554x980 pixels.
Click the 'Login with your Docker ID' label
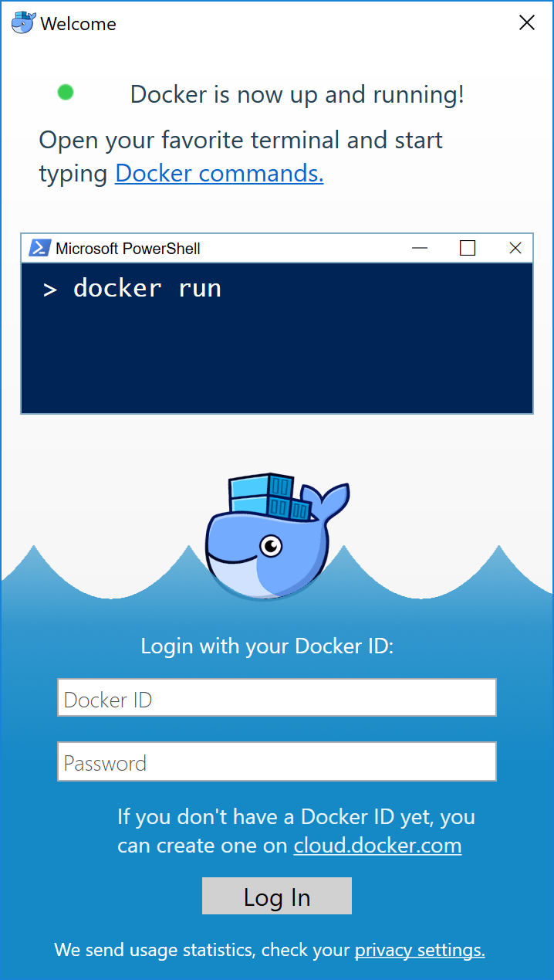pyautogui.click(x=267, y=646)
